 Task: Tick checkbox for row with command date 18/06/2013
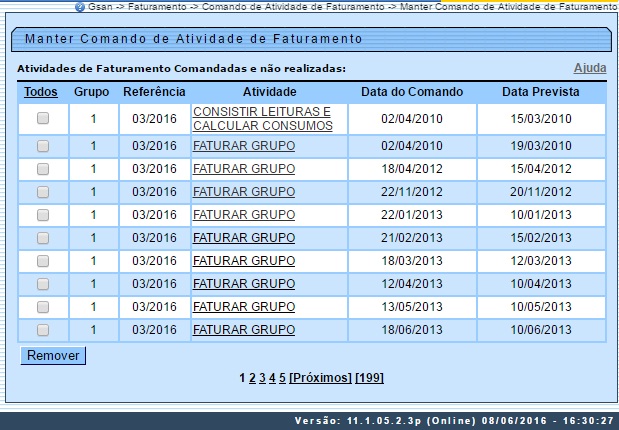pyautogui.click(x=43, y=330)
